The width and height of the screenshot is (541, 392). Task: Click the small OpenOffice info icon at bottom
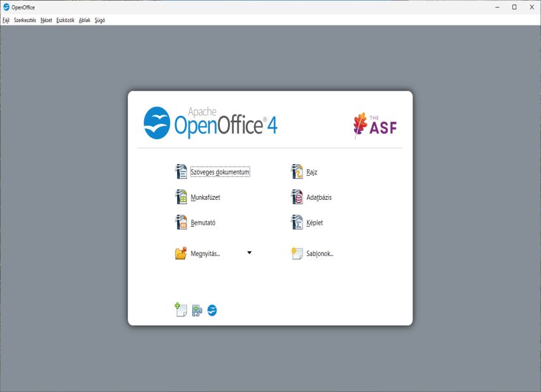[x=212, y=311]
